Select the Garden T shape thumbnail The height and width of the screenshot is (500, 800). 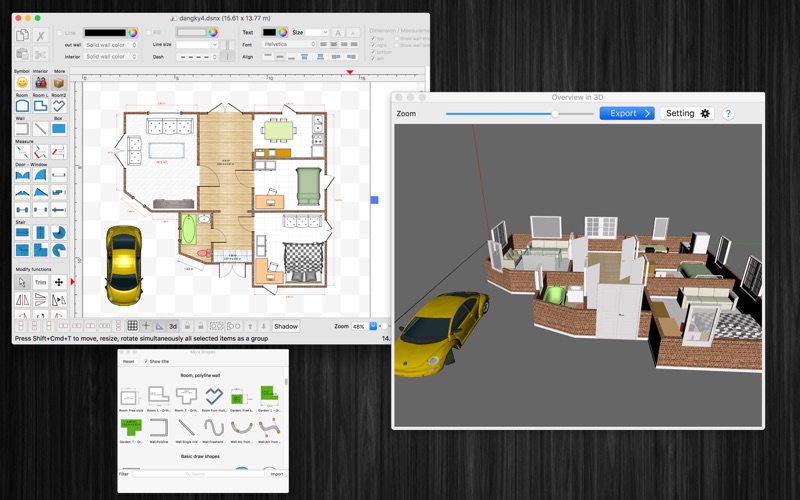tap(131, 431)
